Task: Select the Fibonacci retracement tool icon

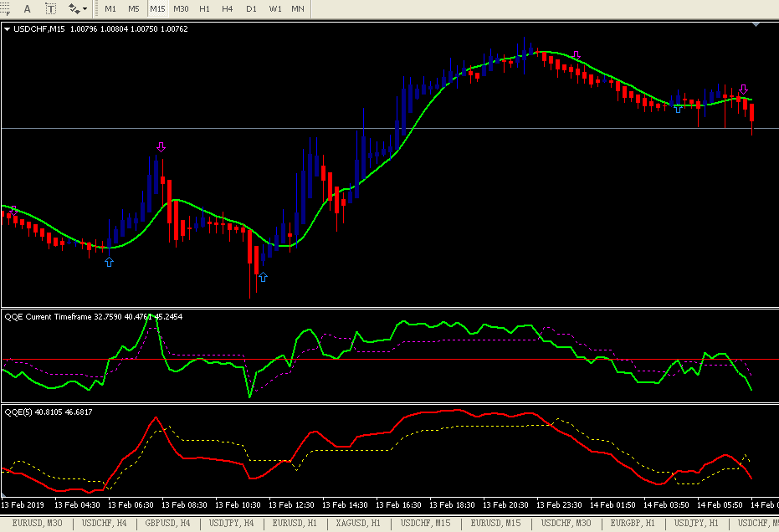Action: 4,8
